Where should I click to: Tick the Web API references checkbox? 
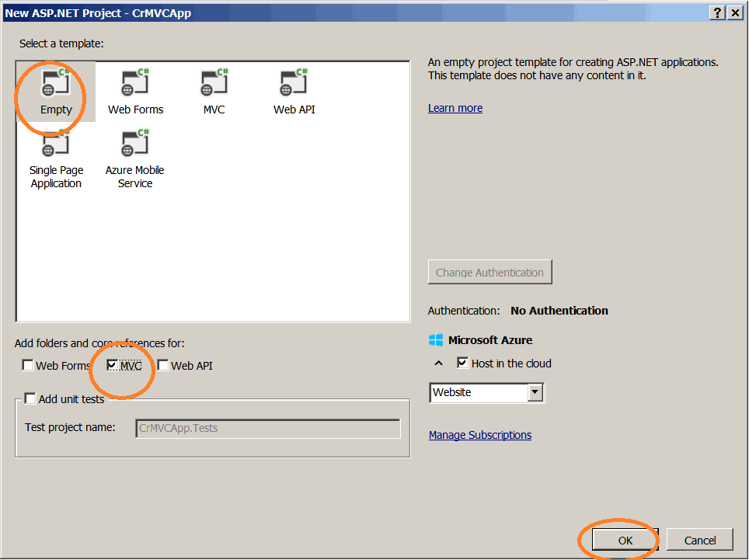[163, 365]
